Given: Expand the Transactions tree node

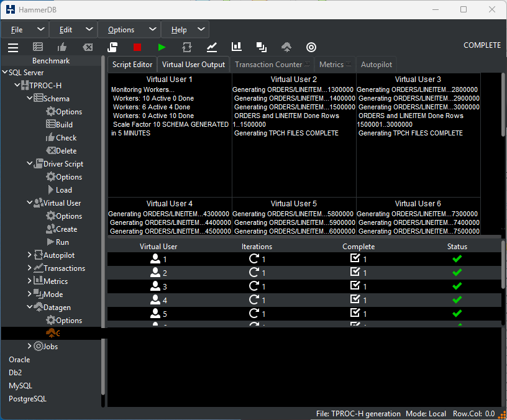Looking at the screenshot, I should pyautogui.click(x=29, y=268).
